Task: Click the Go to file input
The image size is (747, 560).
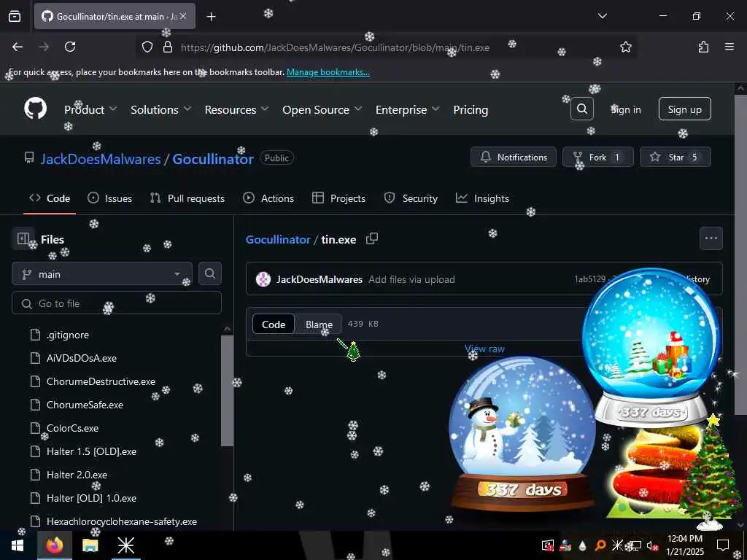Action: (117, 303)
